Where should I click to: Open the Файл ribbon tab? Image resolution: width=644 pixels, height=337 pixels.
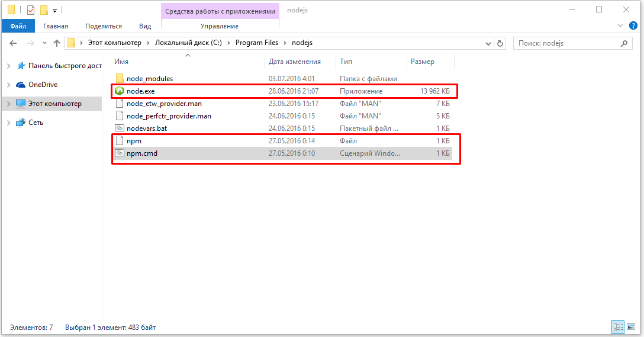(18, 26)
